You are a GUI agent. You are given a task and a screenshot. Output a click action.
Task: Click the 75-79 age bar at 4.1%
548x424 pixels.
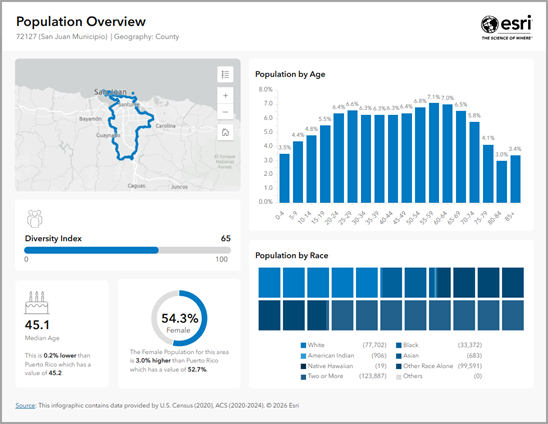point(488,174)
